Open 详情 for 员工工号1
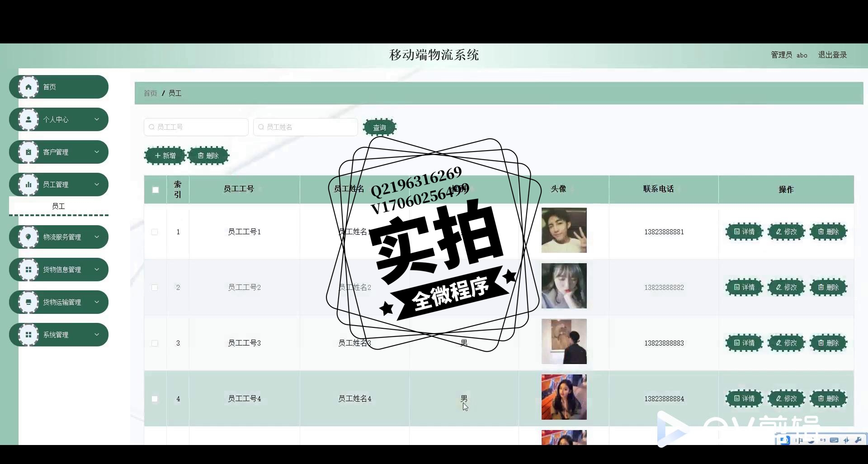This screenshot has height=464, width=868. [744, 232]
